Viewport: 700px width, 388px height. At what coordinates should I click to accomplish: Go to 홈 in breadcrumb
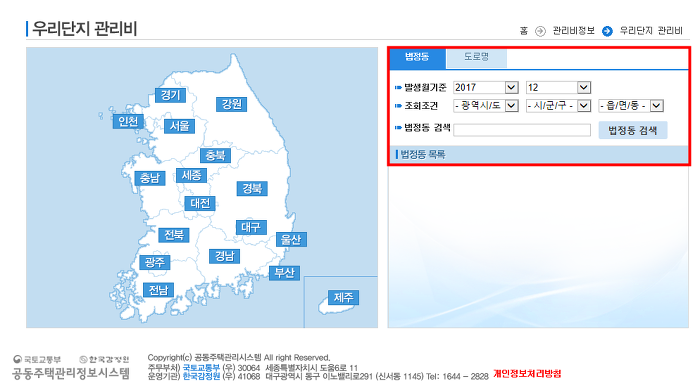524,31
